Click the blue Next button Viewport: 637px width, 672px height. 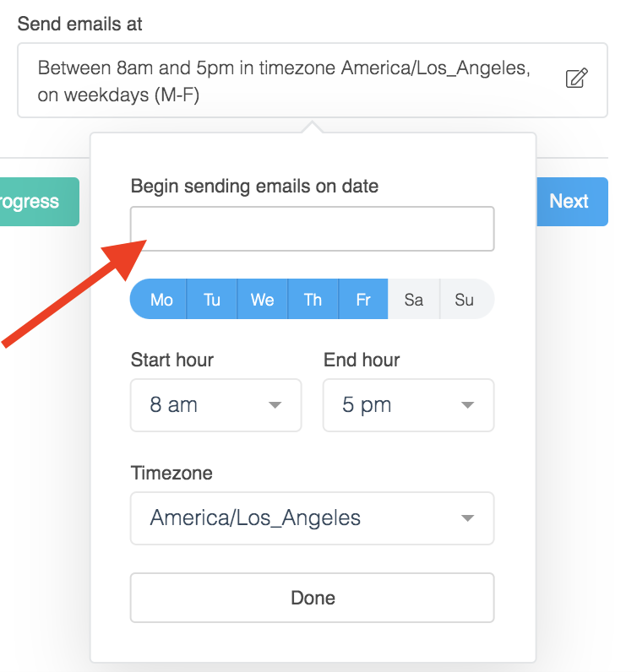571,202
